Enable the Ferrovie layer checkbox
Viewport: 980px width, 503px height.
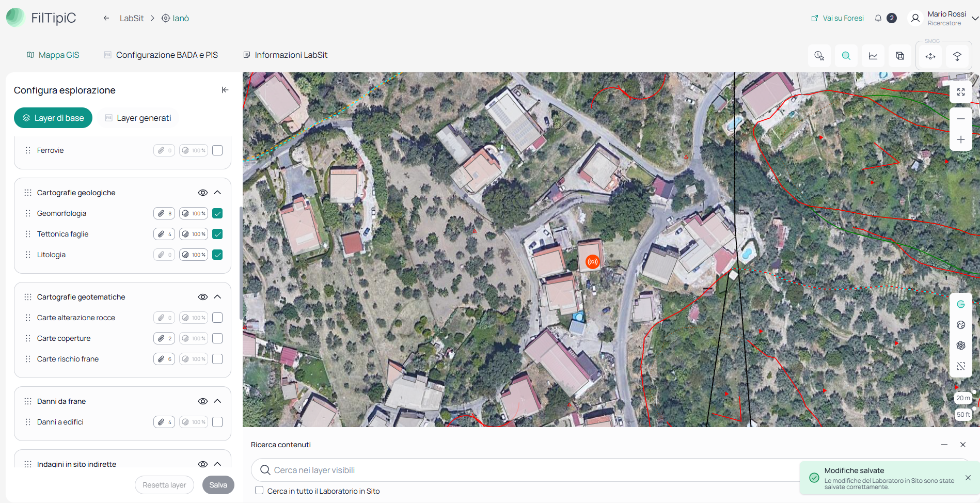(217, 150)
